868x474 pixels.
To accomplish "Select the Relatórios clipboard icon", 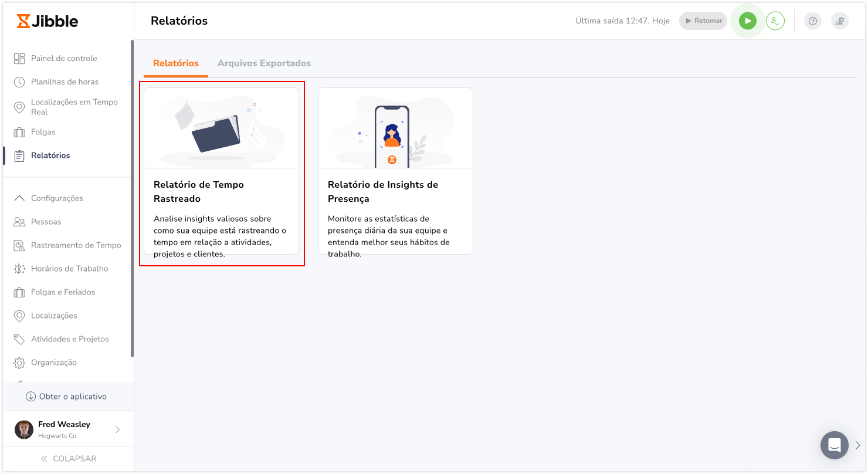I will pyautogui.click(x=18, y=155).
